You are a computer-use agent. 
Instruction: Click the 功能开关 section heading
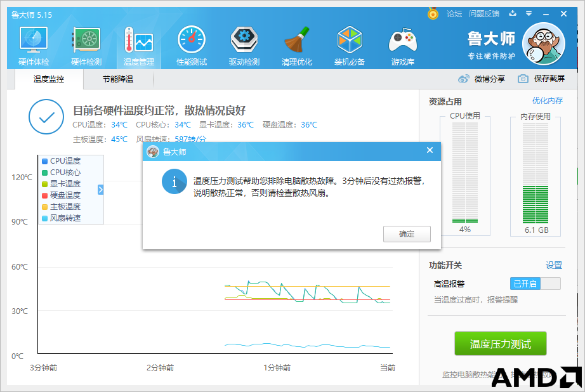tap(445, 265)
